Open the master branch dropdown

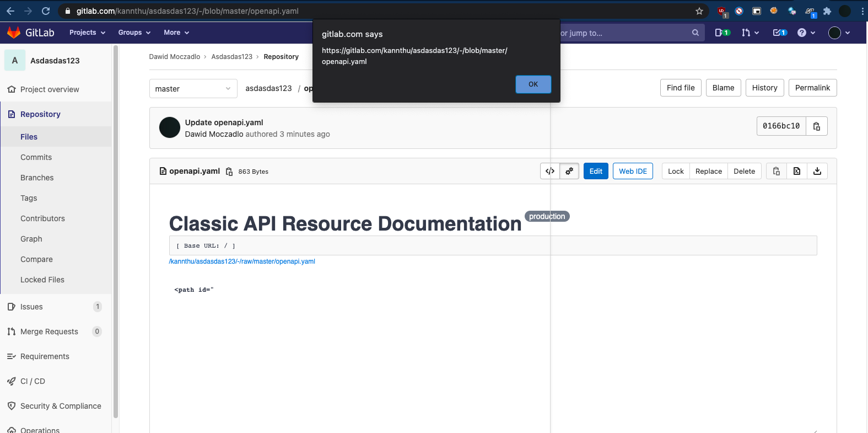pyautogui.click(x=193, y=89)
